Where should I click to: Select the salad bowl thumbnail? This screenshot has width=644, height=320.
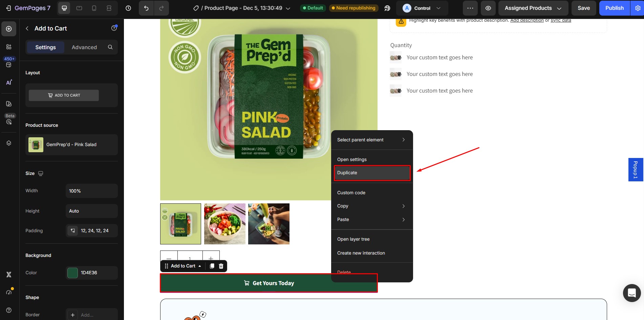(x=225, y=224)
